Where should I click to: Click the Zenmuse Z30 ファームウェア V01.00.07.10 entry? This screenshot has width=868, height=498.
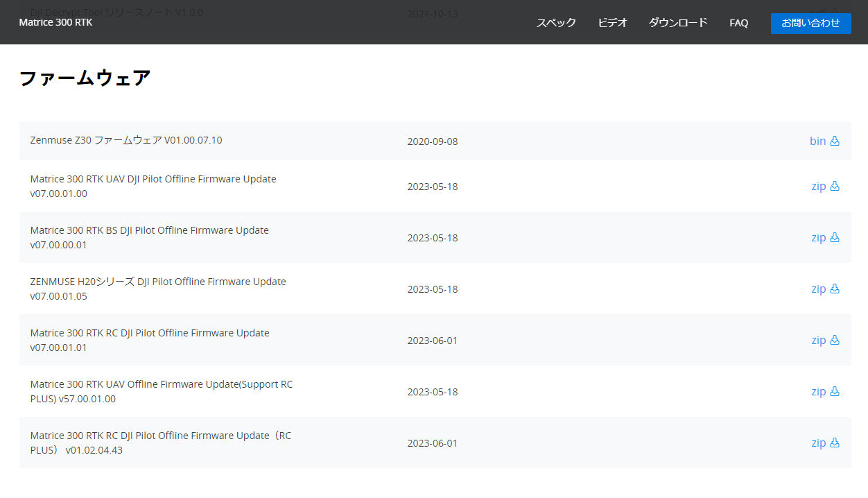(126, 140)
